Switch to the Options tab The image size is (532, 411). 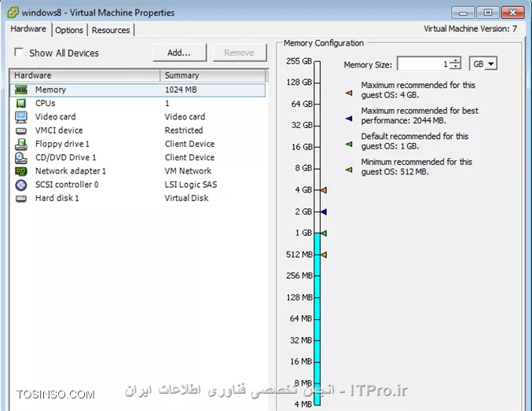69,30
